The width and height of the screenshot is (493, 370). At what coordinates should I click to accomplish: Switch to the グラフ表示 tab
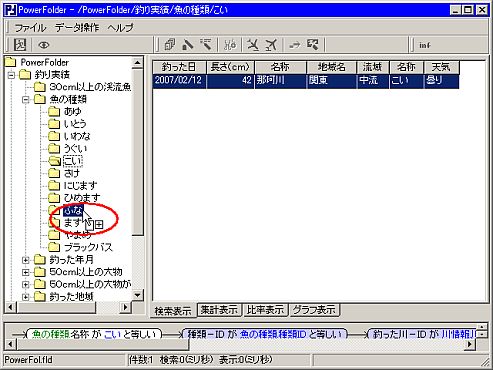tap(314, 310)
